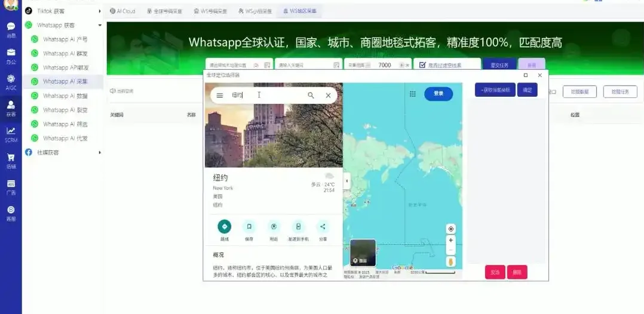Screen dimensions: 644x314
Task: Click the 挖掘数据 outlined button
Action: [579, 92]
